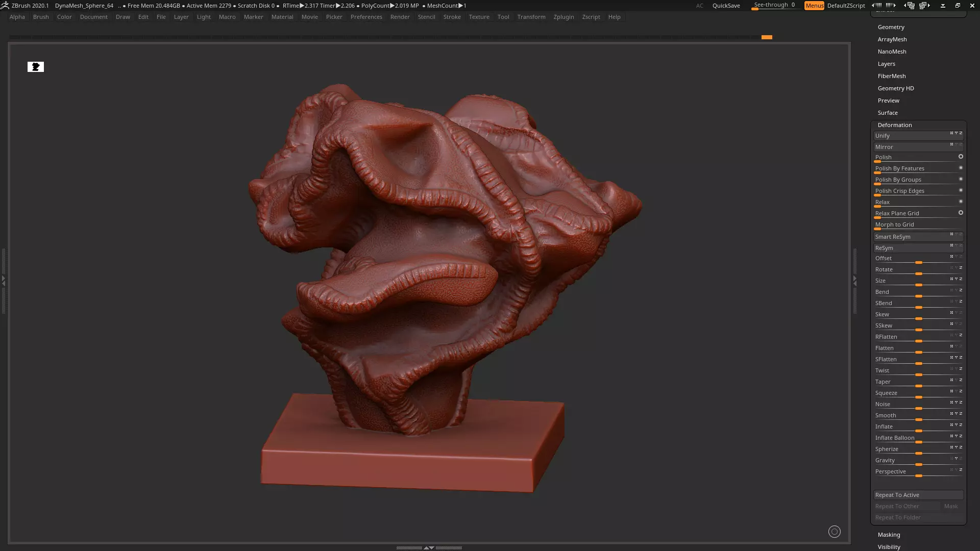The width and height of the screenshot is (980, 551).
Task: Toggle Z axis for Size deformation
Action: pos(961,279)
